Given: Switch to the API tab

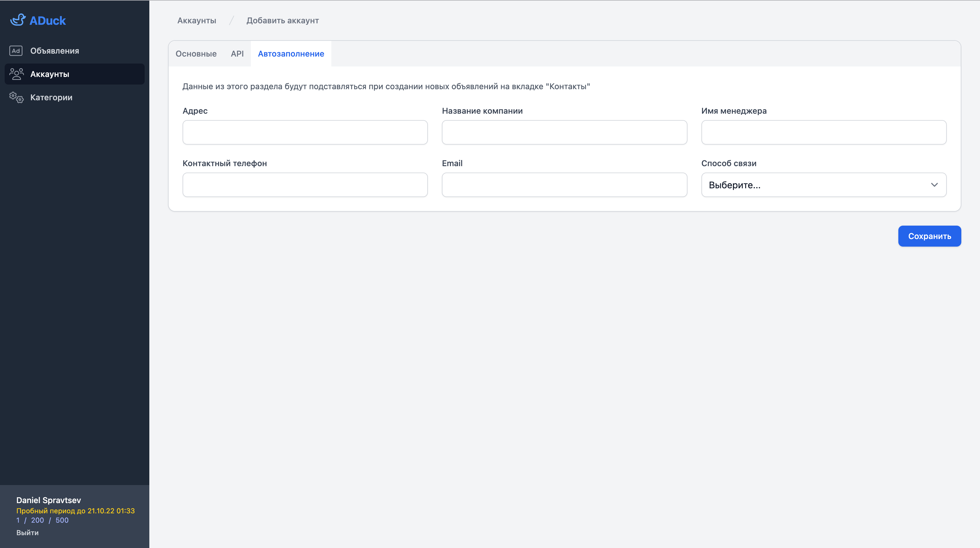Looking at the screenshot, I should [237, 54].
